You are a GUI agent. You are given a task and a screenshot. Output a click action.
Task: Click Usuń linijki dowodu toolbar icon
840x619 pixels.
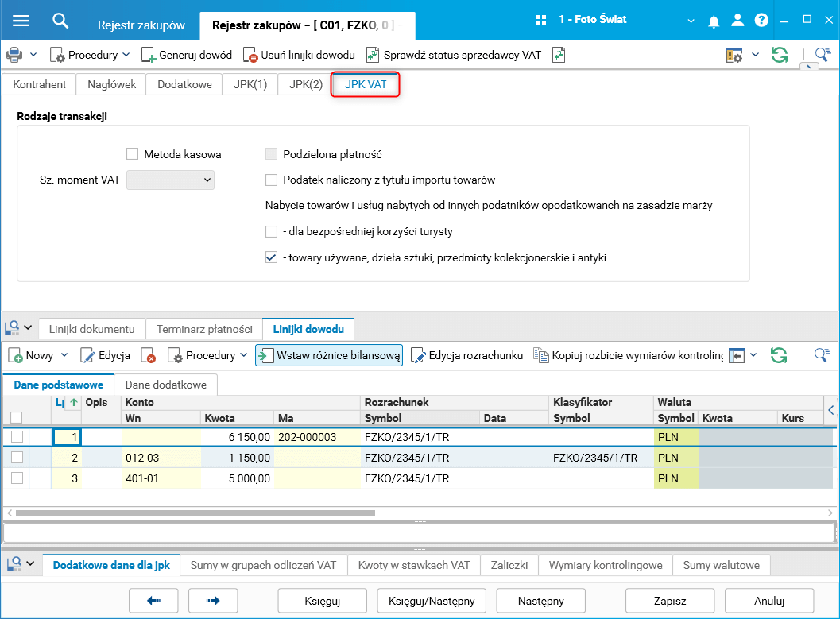(250, 55)
